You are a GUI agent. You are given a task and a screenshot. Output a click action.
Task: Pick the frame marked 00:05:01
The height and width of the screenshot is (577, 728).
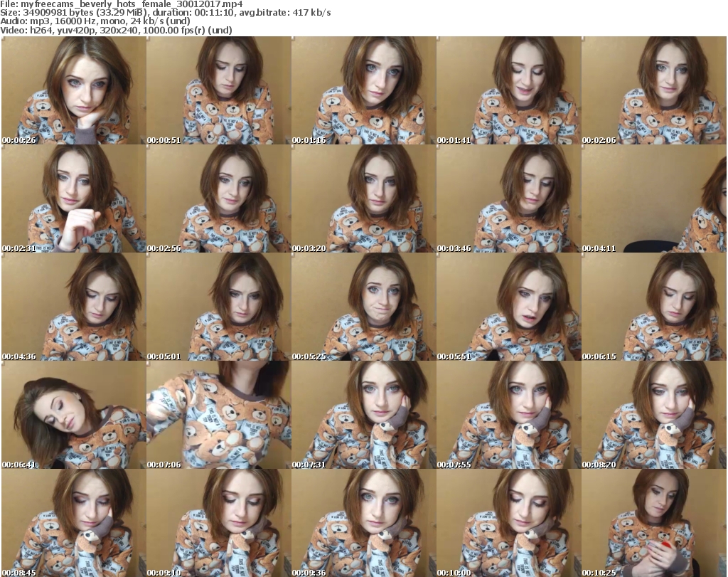tap(219, 307)
